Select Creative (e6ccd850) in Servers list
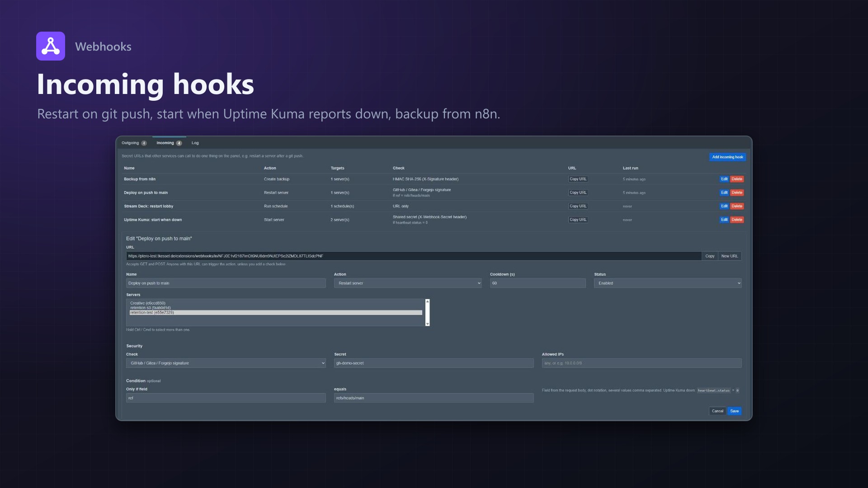 coord(276,303)
